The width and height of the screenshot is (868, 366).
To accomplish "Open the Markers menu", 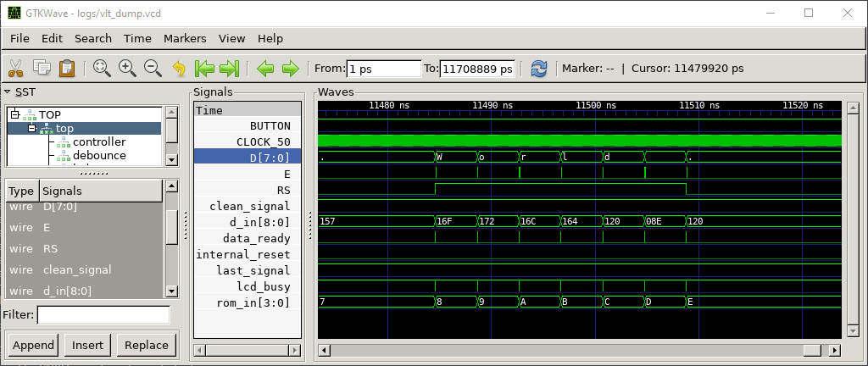I will (185, 38).
